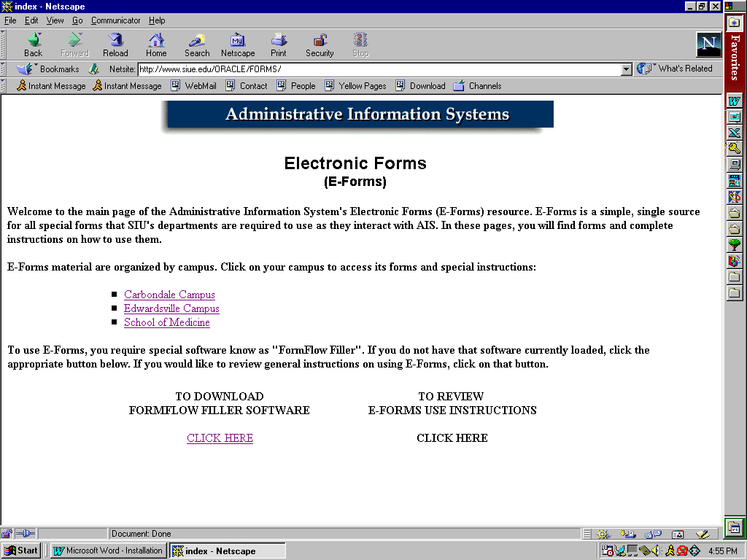Click the Reload page button
Screen dimensions: 747x560
click(115, 44)
